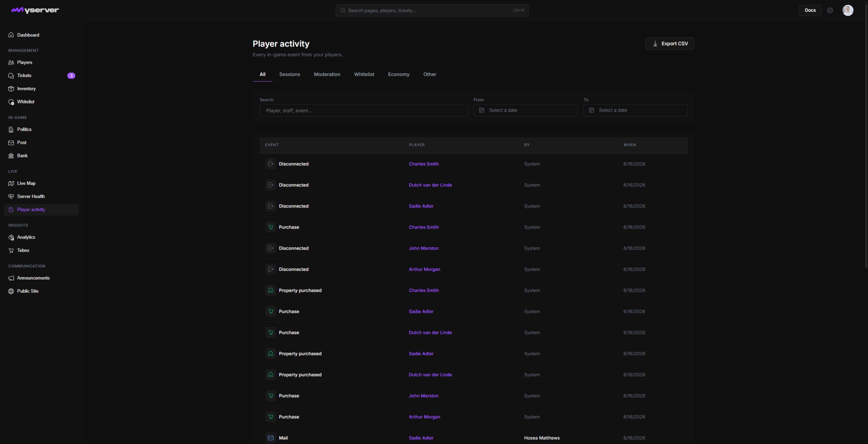Viewport: 868px width, 444px height.
Task: Click the WHEN column header
Action: (630, 145)
